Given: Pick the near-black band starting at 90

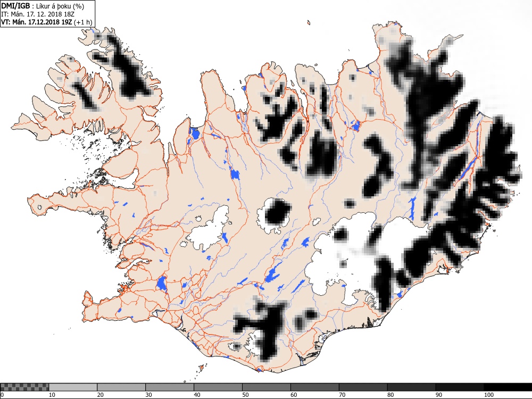Looking at the screenshot, I should (x=460, y=387).
